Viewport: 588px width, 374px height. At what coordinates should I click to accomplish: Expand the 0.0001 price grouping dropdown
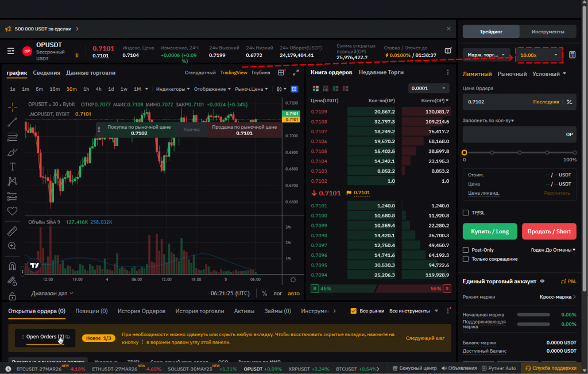click(429, 88)
